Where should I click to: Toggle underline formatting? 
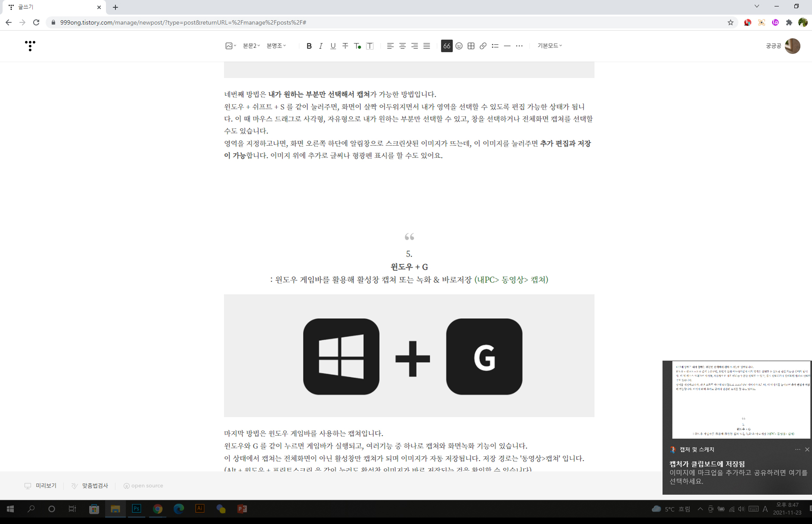pos(333,46)
